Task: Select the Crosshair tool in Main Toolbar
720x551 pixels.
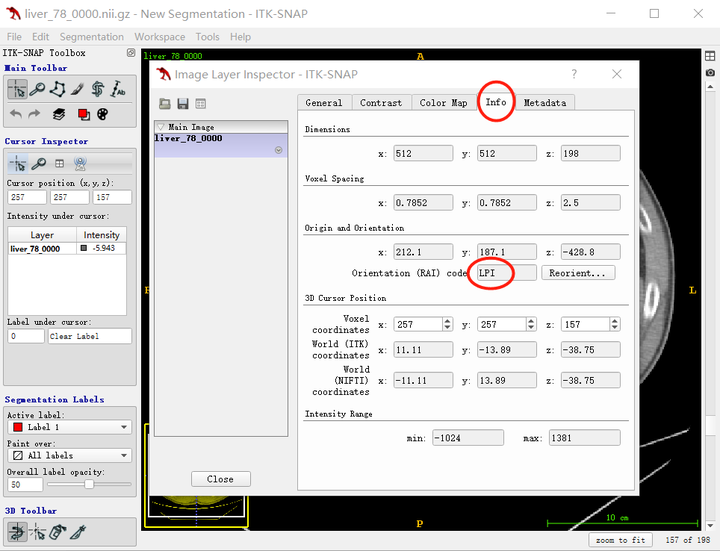Action: pyautogui.click(x=17, y=89)
